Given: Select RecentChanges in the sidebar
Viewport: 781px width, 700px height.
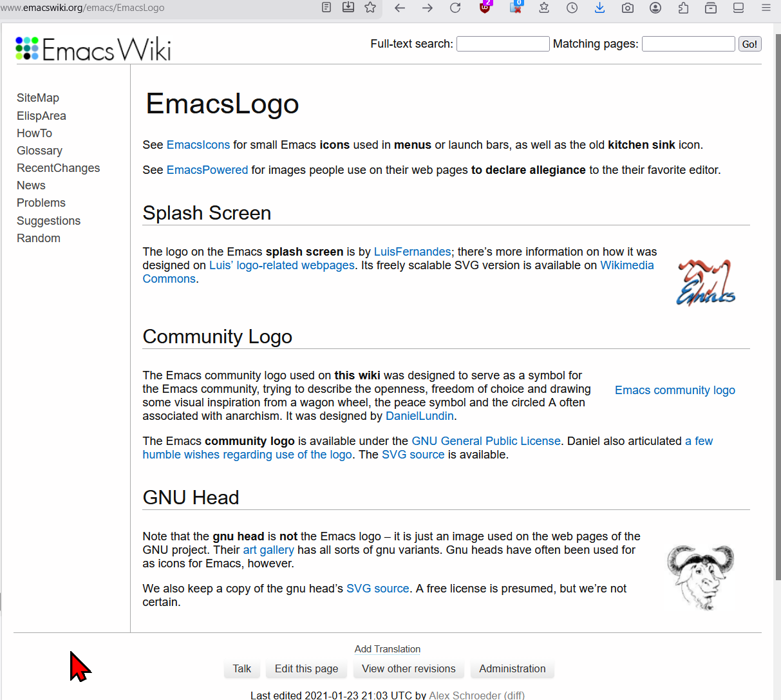Looking at the screenshot, I should (58, 167).
